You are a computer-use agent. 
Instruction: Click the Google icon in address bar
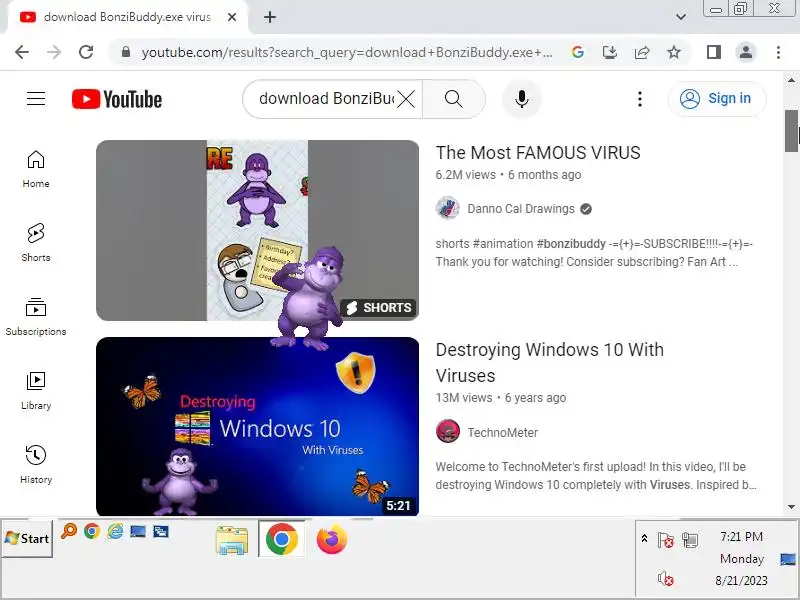tap(578, 52)
